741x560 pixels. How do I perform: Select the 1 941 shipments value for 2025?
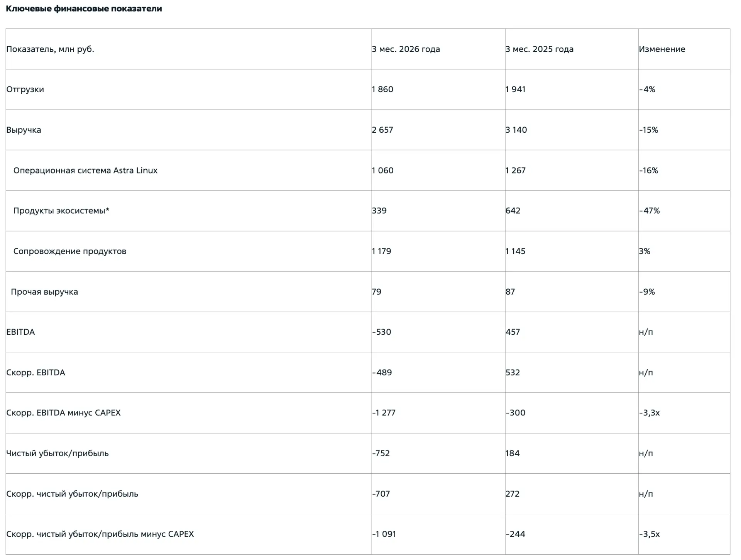coord(516,89)
